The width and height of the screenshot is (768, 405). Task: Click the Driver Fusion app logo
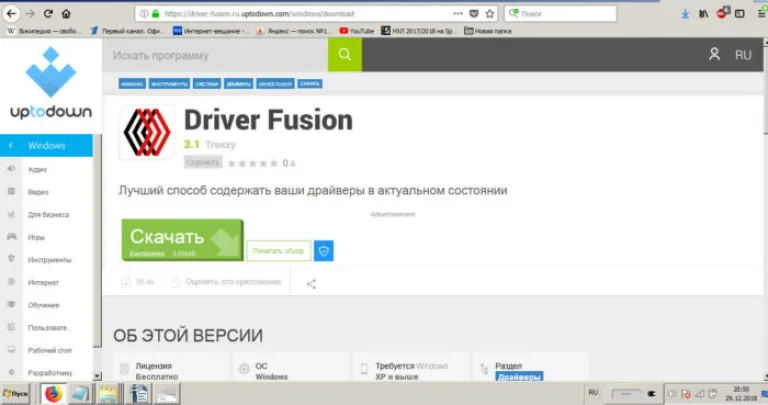tap(146, 132)
